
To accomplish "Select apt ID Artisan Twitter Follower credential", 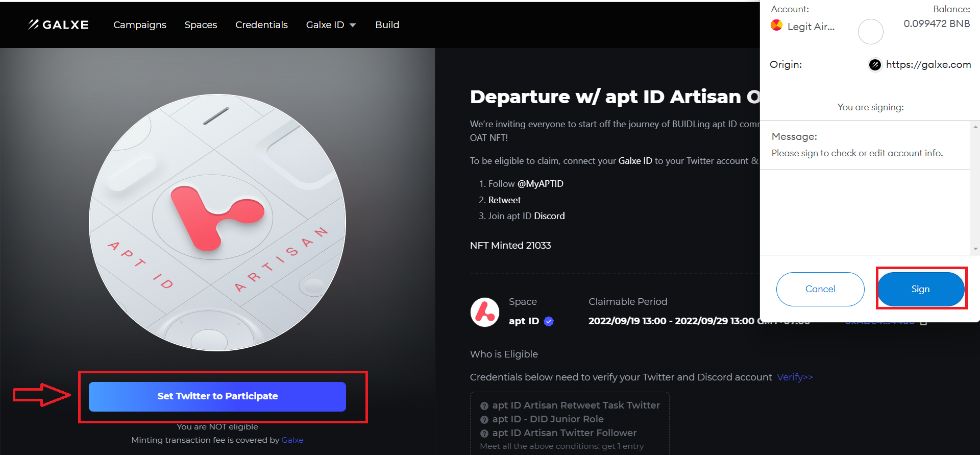I will (564, 433).
